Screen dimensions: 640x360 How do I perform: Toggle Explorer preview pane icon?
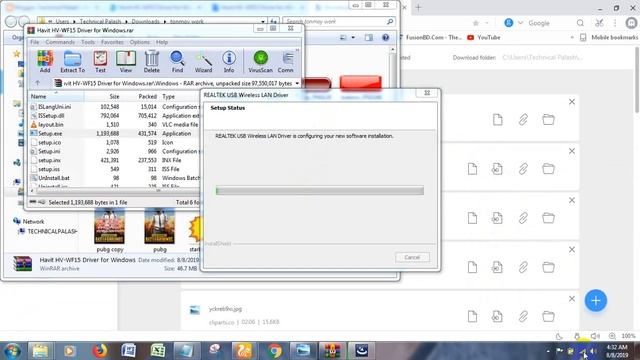pyautogui.click(x=369, y=38)
